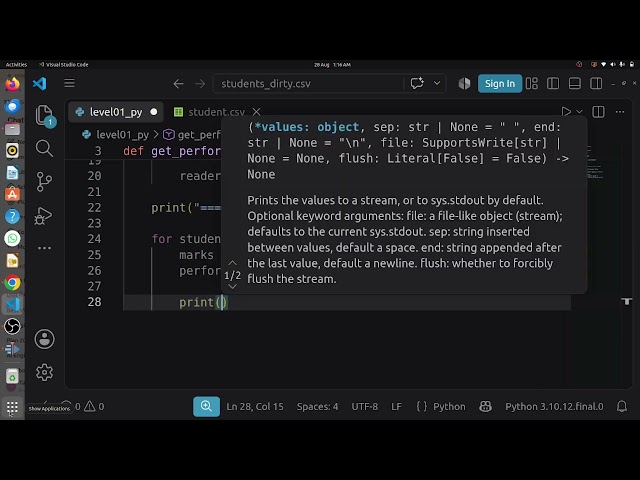This screenshot has height=480, width=640.
Task: Go back with the left arrow
Action: [178, 84]
